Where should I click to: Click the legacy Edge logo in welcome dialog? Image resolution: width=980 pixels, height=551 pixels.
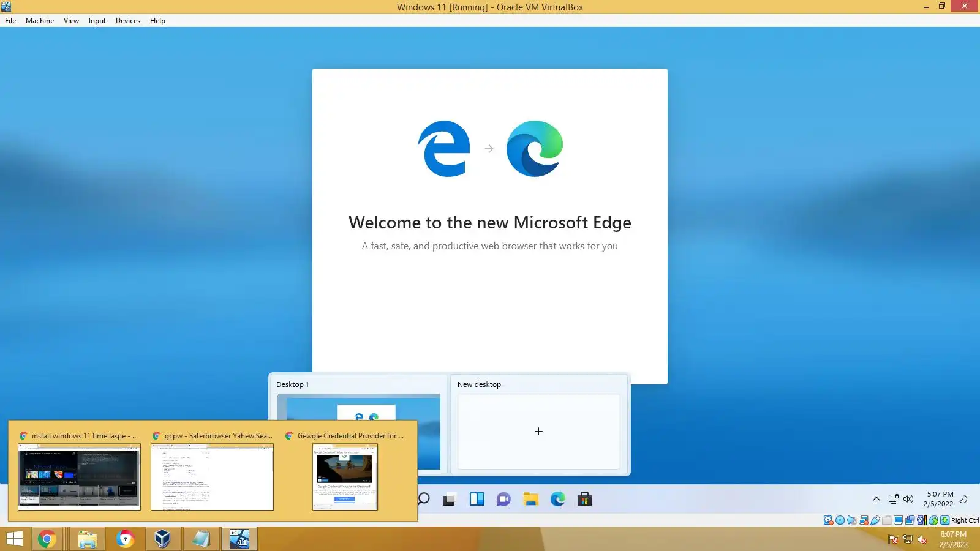(x=444, y=149)
